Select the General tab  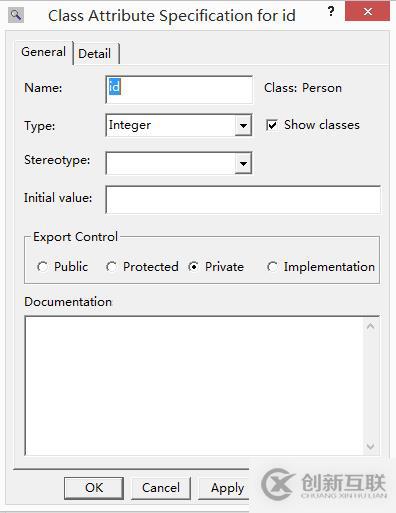pos(43,52)
